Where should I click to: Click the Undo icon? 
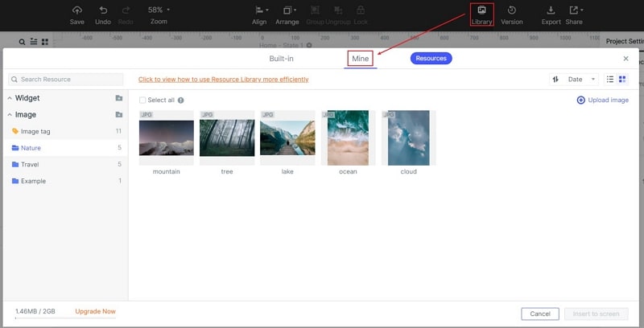point(103,10)
